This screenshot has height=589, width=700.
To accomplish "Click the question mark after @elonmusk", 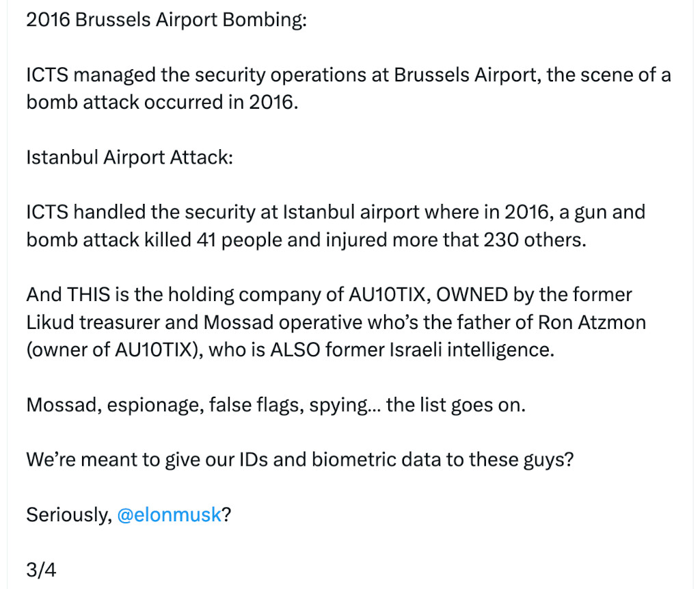I will pos(227,515).
